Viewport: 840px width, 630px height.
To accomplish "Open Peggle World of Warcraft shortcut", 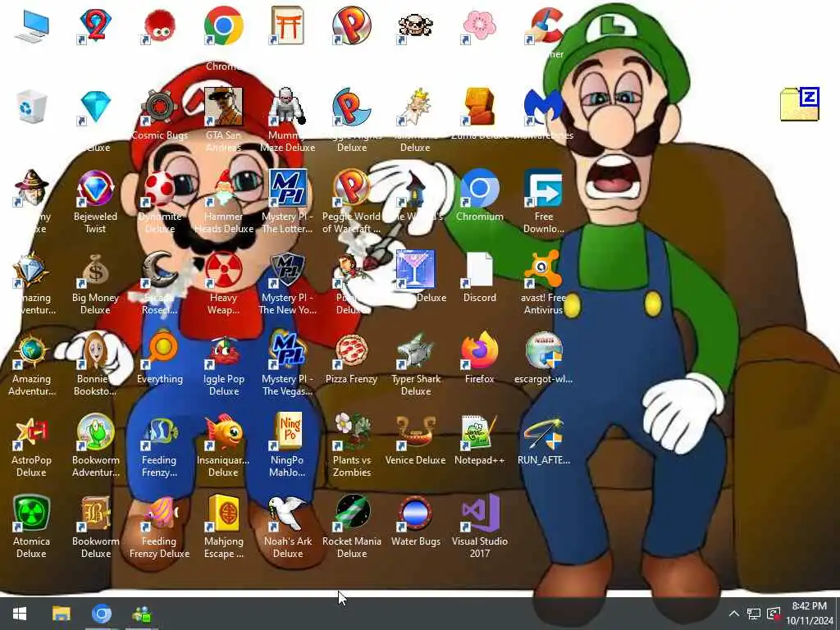I will [351, 189].
